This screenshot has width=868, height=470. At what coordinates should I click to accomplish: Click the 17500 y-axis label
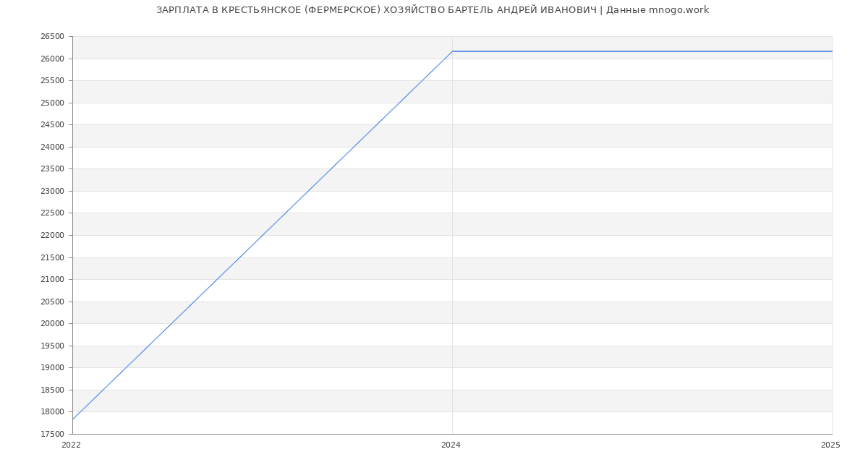[x=52, y=434]
